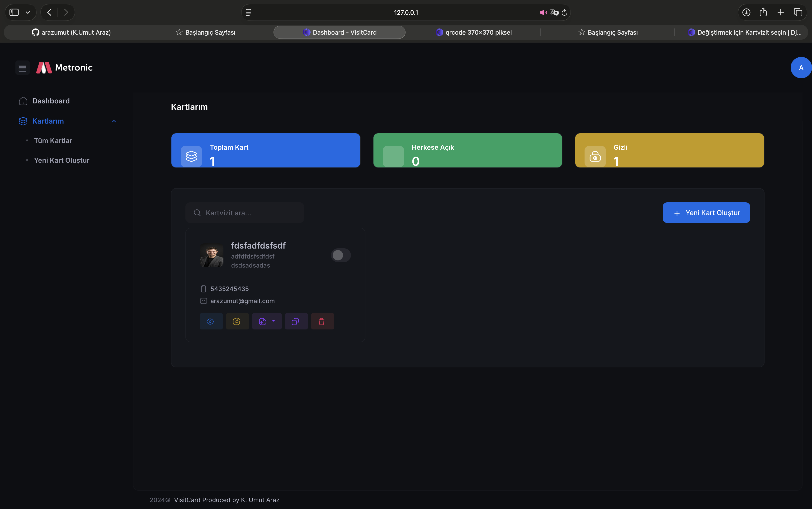The width and height of the screenshot is (812, 509).
Task: Select Tüm Kartlar in the sidebar
Action: [53, 140]
